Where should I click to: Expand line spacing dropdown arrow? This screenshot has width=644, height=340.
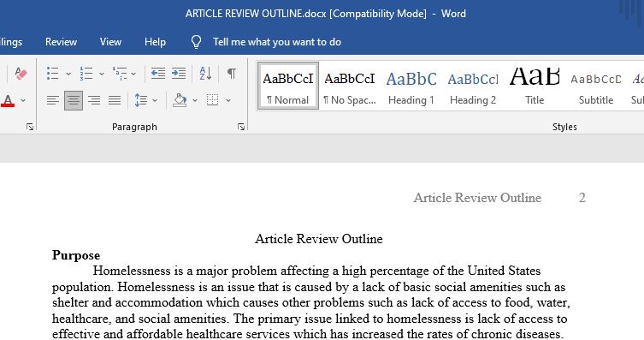coord(155,100)
